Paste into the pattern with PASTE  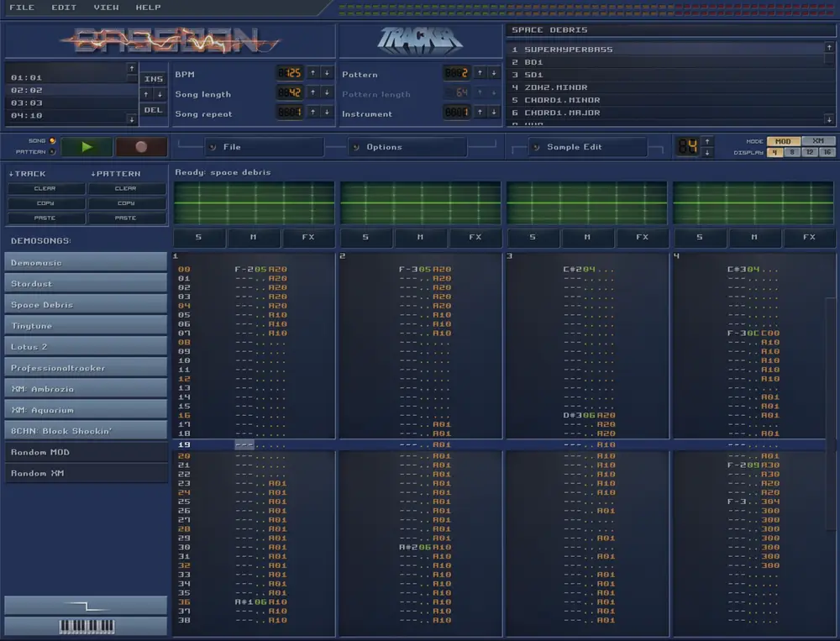point(127,218)
